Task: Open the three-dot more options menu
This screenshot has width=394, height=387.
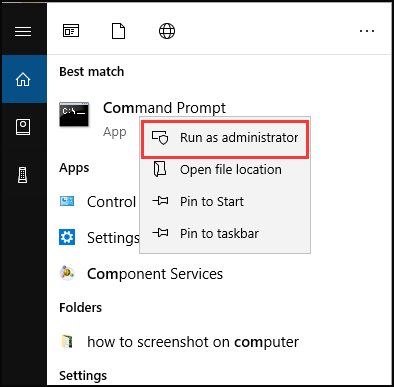Action: pos(367,31)
